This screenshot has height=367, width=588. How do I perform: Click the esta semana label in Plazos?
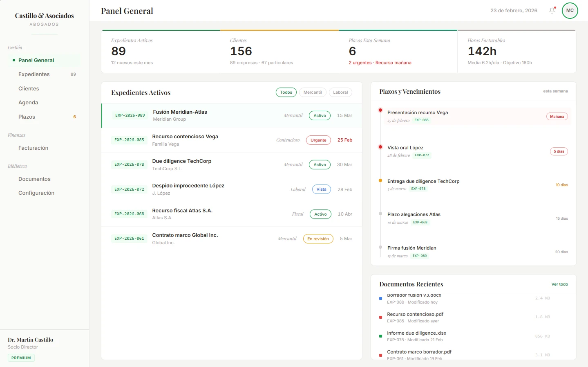pos(555,91)
